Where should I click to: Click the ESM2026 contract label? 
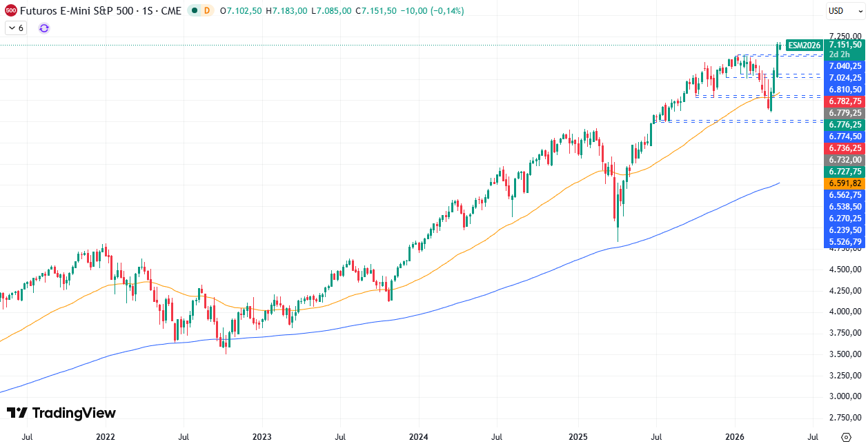[804, 45]
